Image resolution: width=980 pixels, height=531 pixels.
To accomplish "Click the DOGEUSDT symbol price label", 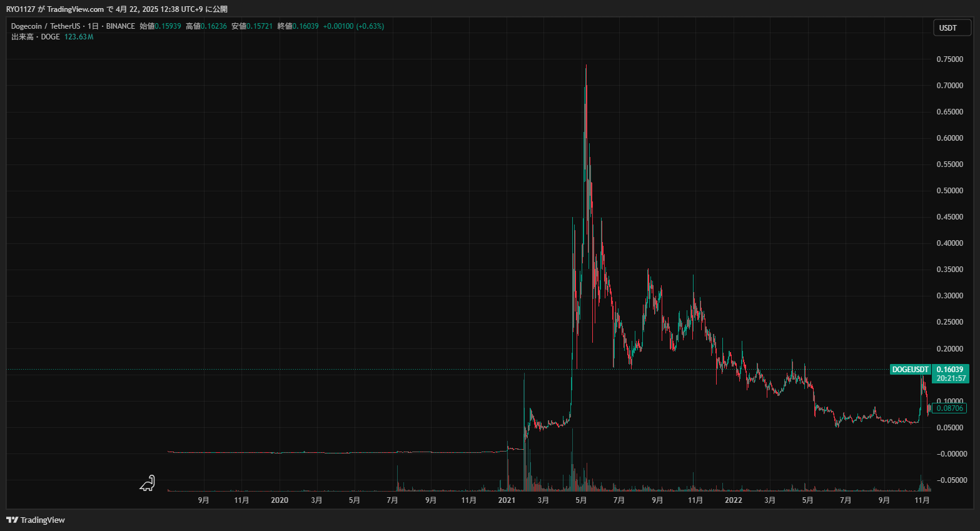I will click(910, 370).
